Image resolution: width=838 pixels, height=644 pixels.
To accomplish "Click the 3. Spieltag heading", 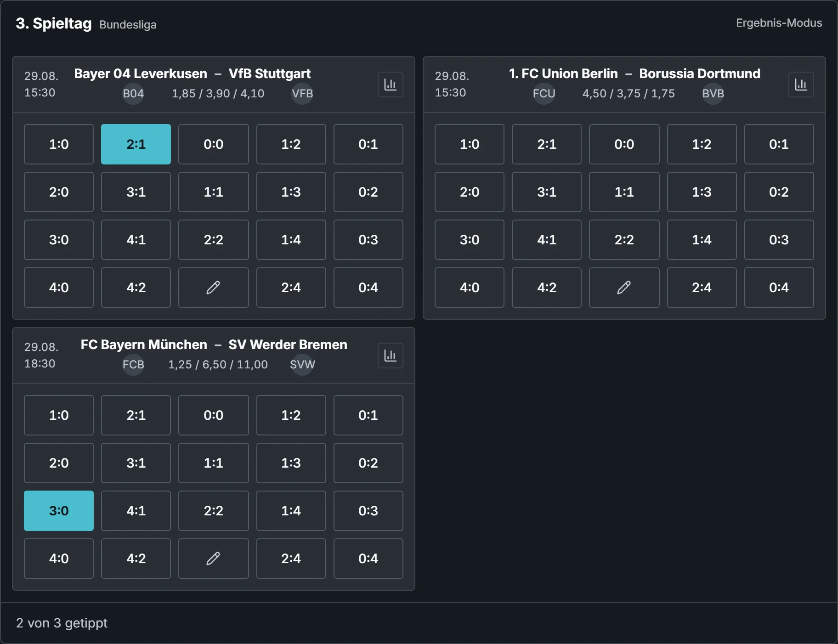I will pos(54,23).
